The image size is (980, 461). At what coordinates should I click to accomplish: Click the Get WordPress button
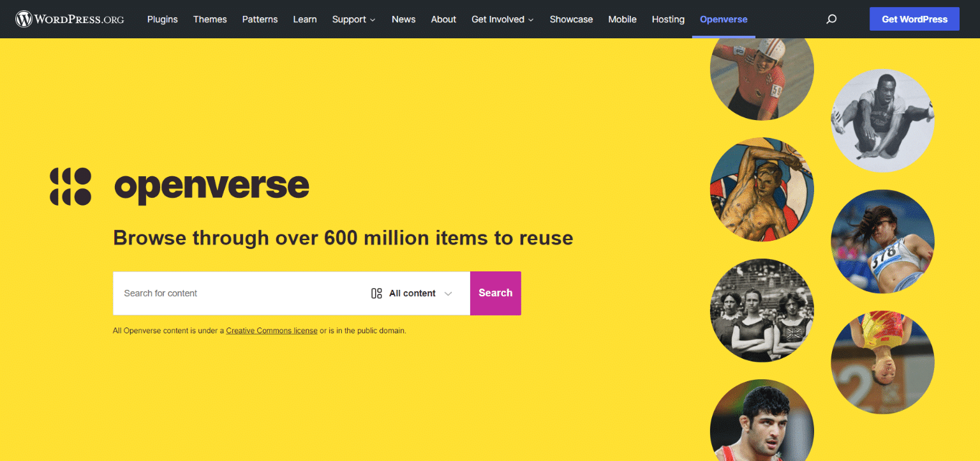pyautogui.click(x=914, y=19)
